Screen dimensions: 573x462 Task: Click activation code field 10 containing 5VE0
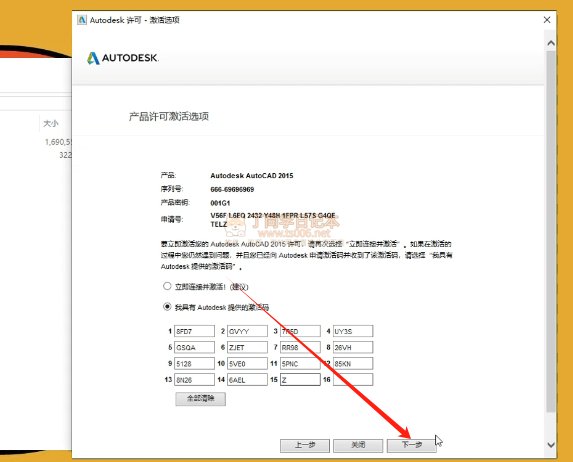pos(247,363)
